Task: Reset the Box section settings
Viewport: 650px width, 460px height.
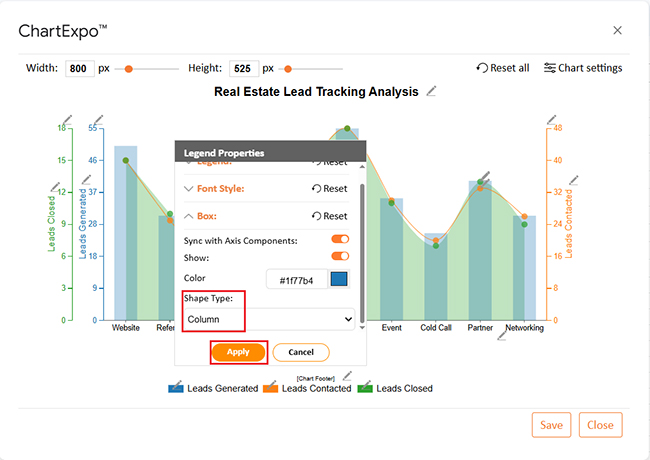Action: (329, 215)
